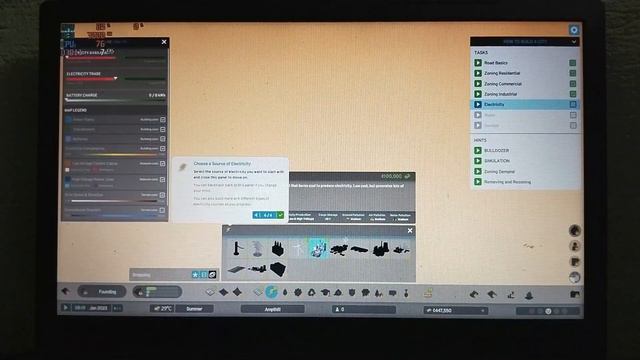
Task: Play the Zoning Commercial tutorial task
Action: [x=478, y=84]
